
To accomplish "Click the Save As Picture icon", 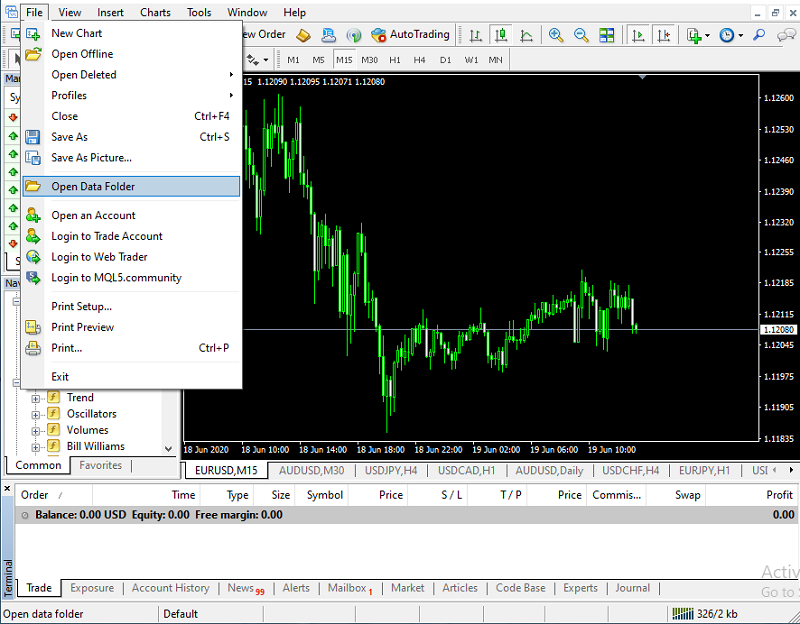I will tap(33, 158).
